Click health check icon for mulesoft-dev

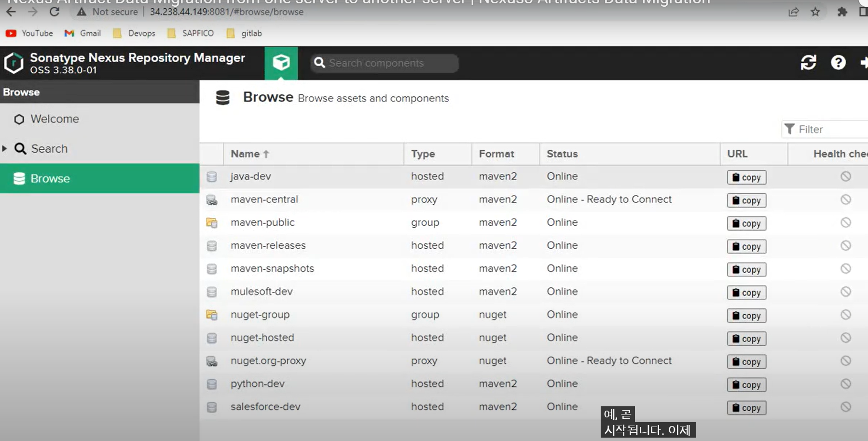(x=845, y=292)
